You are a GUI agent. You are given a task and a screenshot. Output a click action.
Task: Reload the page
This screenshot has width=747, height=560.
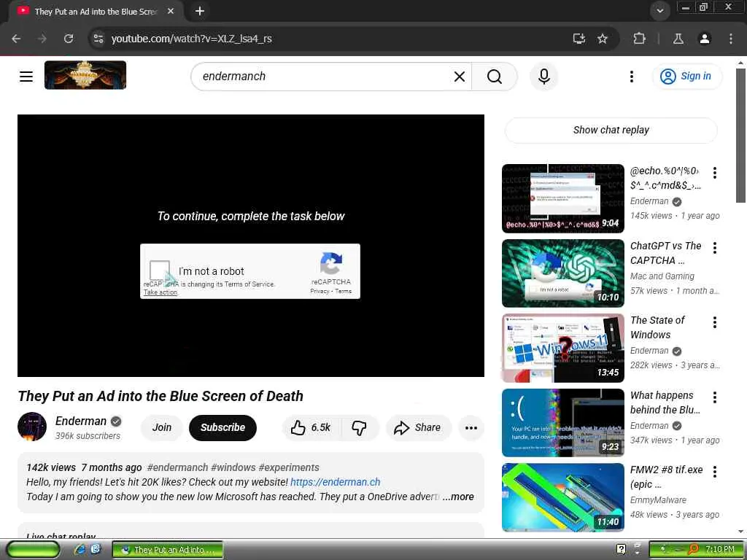tap(69, 39)
